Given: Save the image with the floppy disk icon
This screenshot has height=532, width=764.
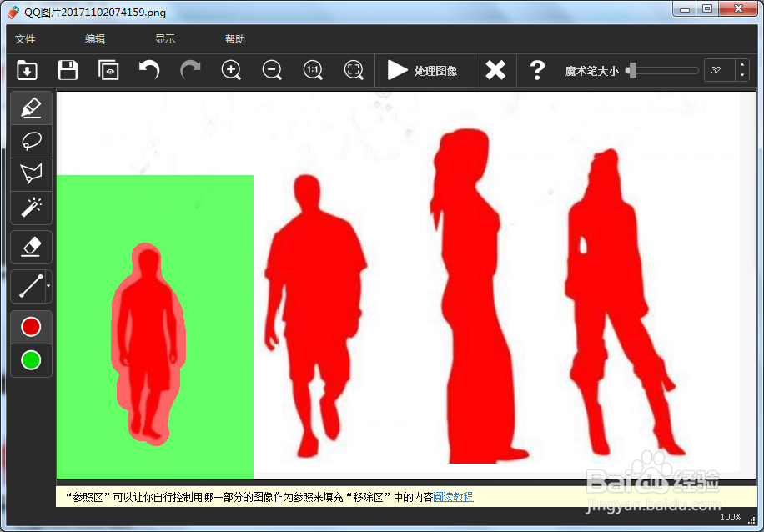Looking at the screenshot, I should (68, 70).
